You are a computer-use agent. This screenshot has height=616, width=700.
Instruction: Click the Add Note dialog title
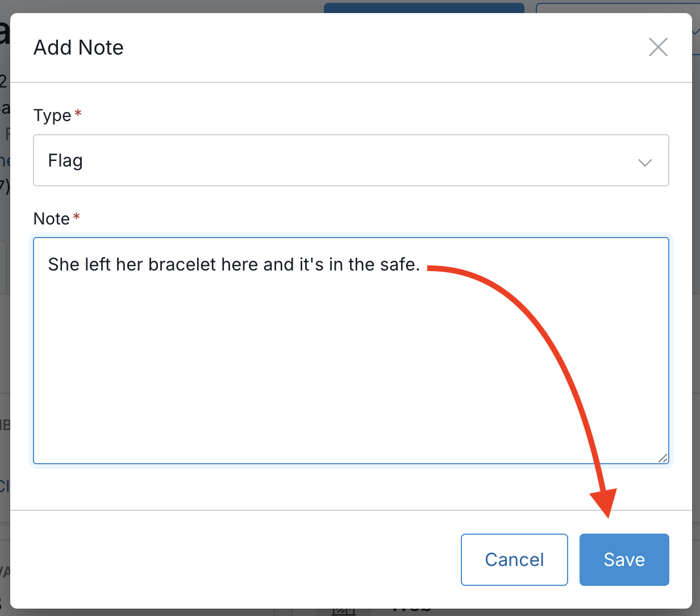coord(78,48)
